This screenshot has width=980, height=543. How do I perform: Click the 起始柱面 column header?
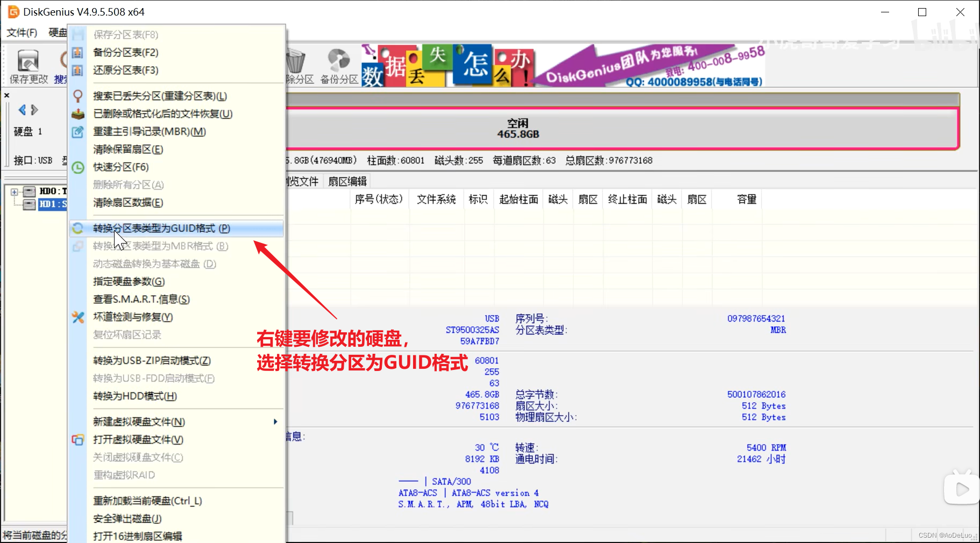519,199
